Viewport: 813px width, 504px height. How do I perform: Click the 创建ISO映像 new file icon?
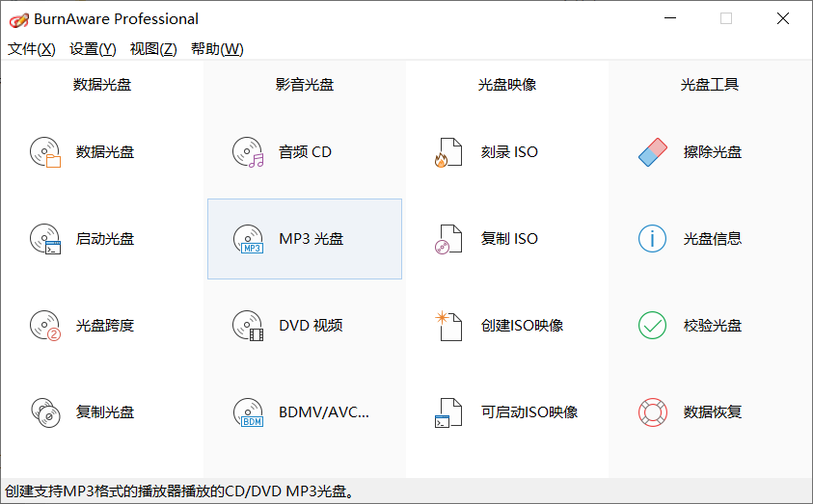pyautogui.click(x=448, y=326)
